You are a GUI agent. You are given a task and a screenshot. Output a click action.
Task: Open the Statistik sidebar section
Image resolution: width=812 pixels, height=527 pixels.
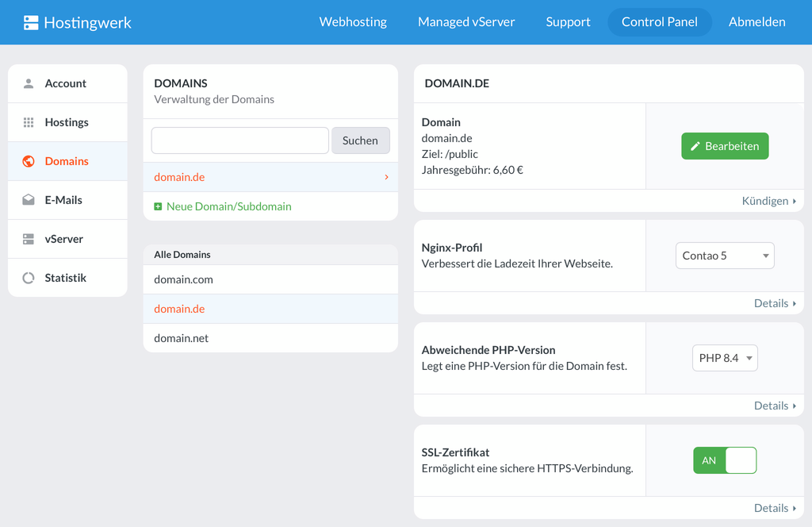pos(68,278)
